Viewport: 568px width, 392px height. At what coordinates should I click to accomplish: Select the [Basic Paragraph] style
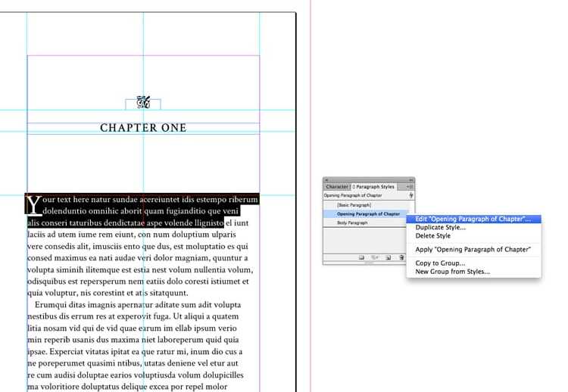point(366,205)
